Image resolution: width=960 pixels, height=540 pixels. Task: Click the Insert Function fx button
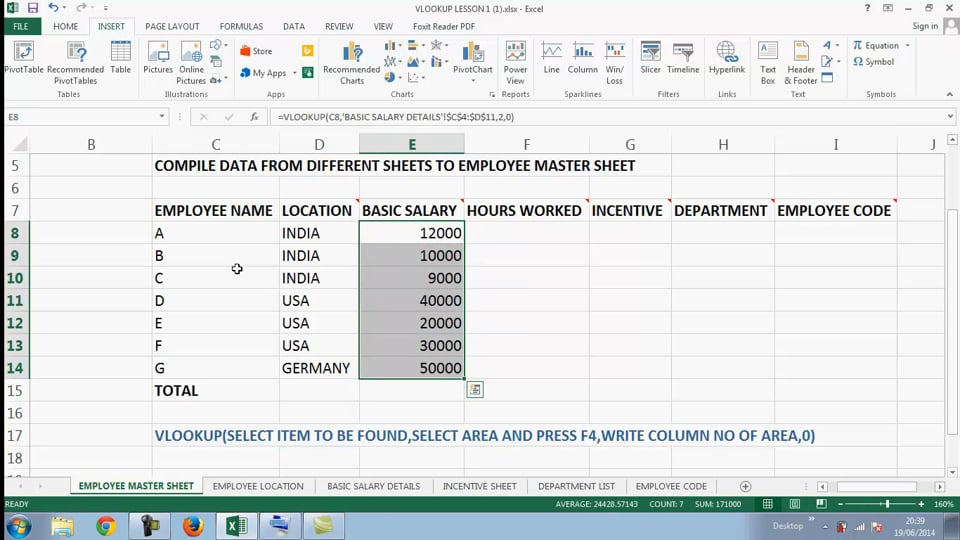click(x=254, y=116)
